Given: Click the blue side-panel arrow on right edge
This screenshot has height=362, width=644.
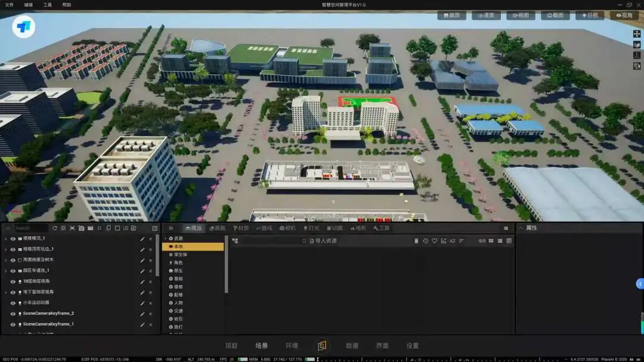Looking at the screenshot, I should 640,283.
